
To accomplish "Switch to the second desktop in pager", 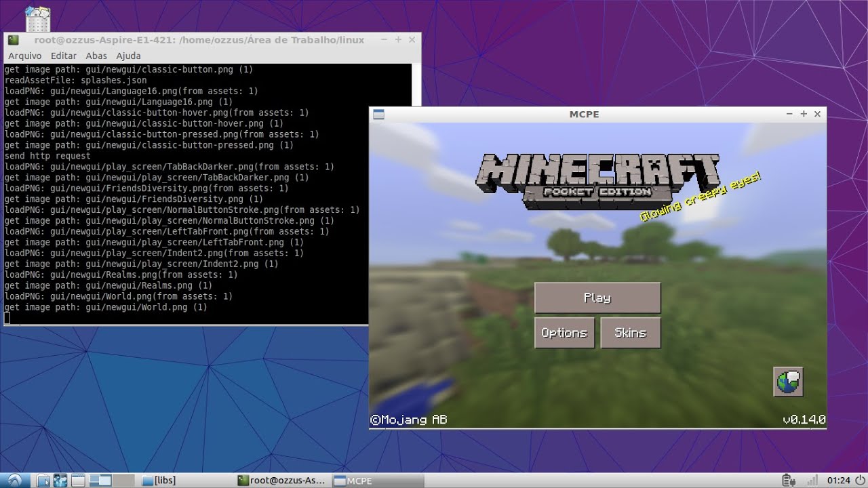I will pyautogui.click(x=123, y=481).
